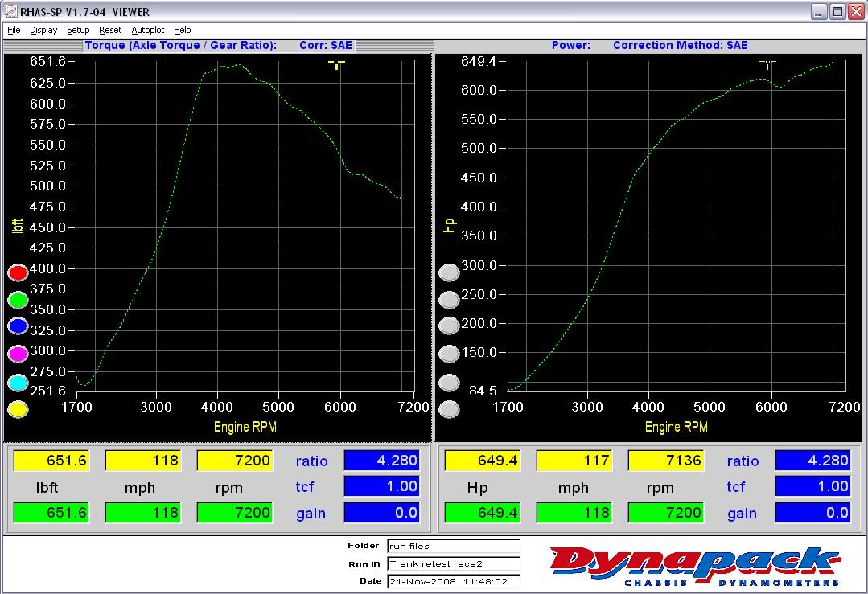Click the power panel gain value 0.0
The height and width of the screenshot is (594, 868).
812,513
